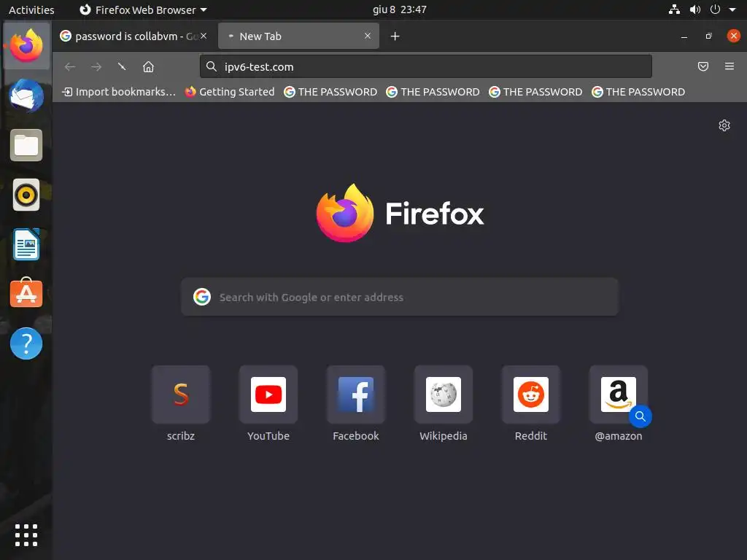747x560 pixels.
Task: Click the volume speaker tray icon
Action: (695, 9)
